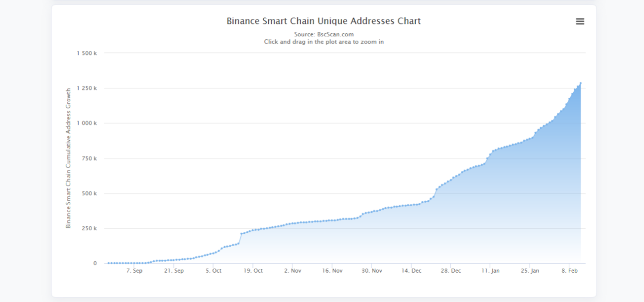Click the '19. Oct' x-axis date label
Image resolution: width=644 pixels, height=302 pixels.
coord(253,271)
